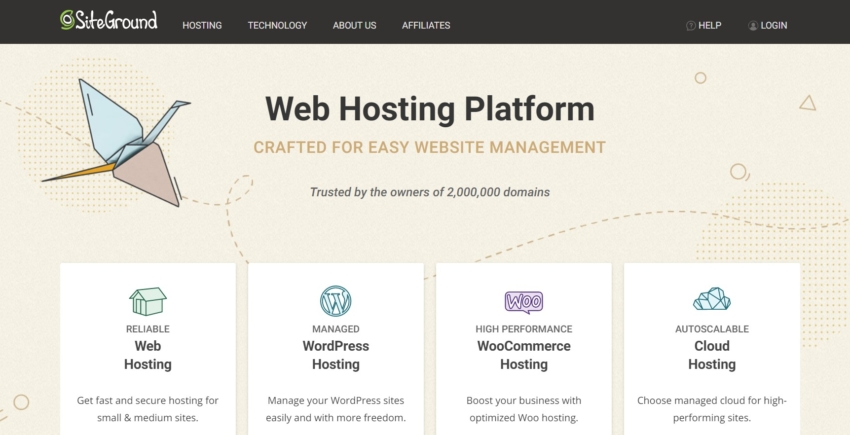
Task: Select the WooCommerce Hosting card title
Action: [x=524, y=355]
